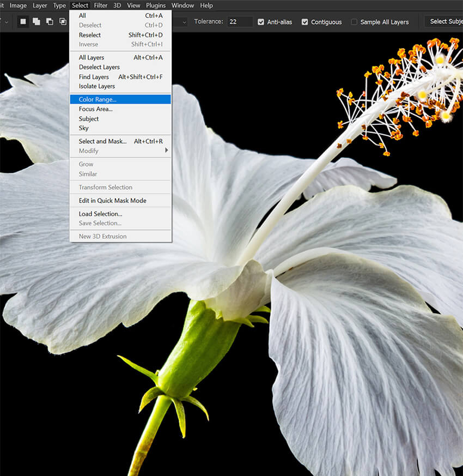Click the Tolerance value field
Viewport: 463px width, 476px height.
[x=240, y=22]
